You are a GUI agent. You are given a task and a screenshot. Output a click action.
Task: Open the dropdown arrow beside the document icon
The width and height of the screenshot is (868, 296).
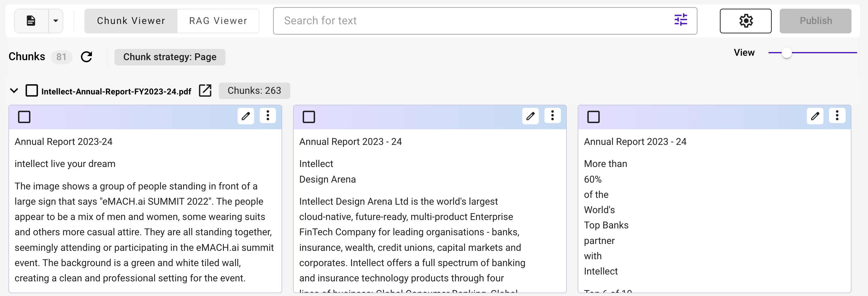[x=56, y=21]
